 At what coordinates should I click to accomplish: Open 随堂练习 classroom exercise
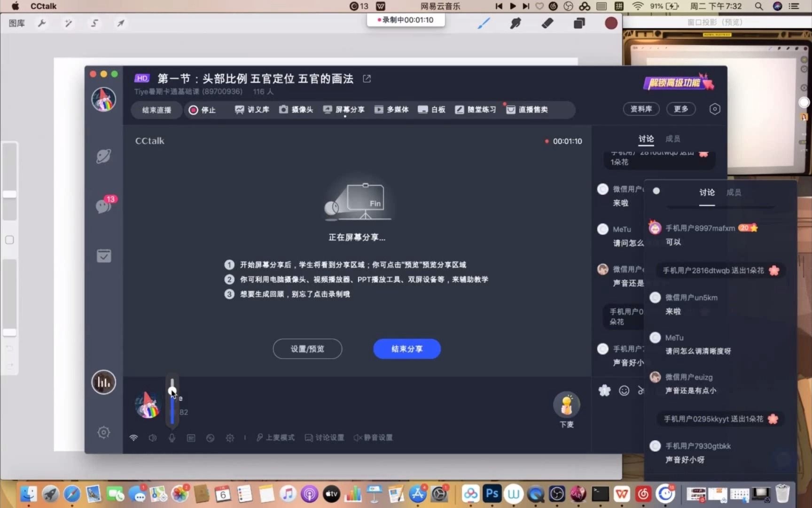[476, 110]
